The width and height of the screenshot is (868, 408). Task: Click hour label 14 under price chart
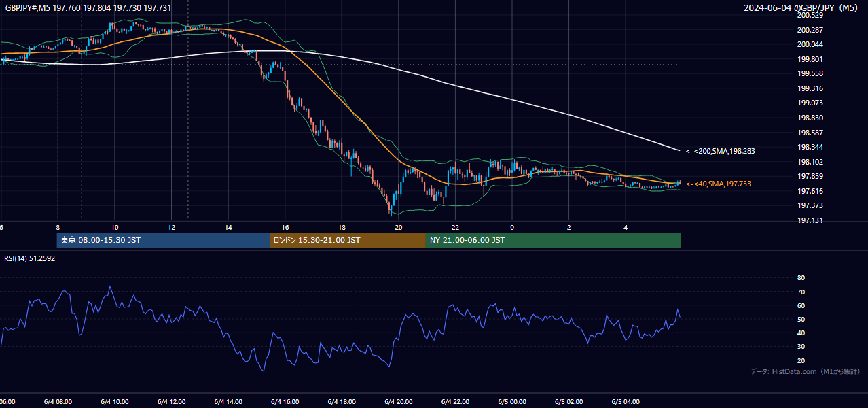(x=228, y=227)
